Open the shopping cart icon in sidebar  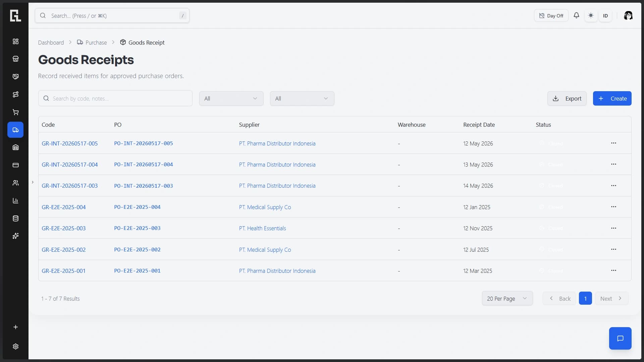pos(15,112)
